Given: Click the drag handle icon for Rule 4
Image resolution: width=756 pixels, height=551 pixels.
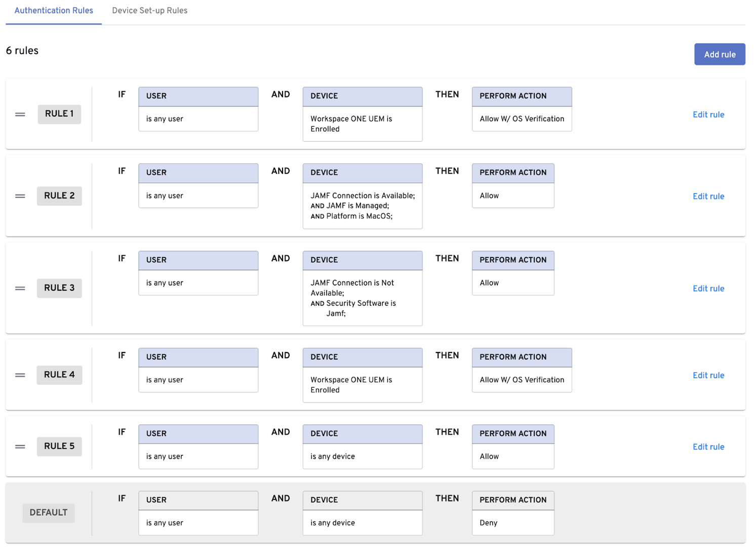Looking at the screenshot, I should coord(20,375).
